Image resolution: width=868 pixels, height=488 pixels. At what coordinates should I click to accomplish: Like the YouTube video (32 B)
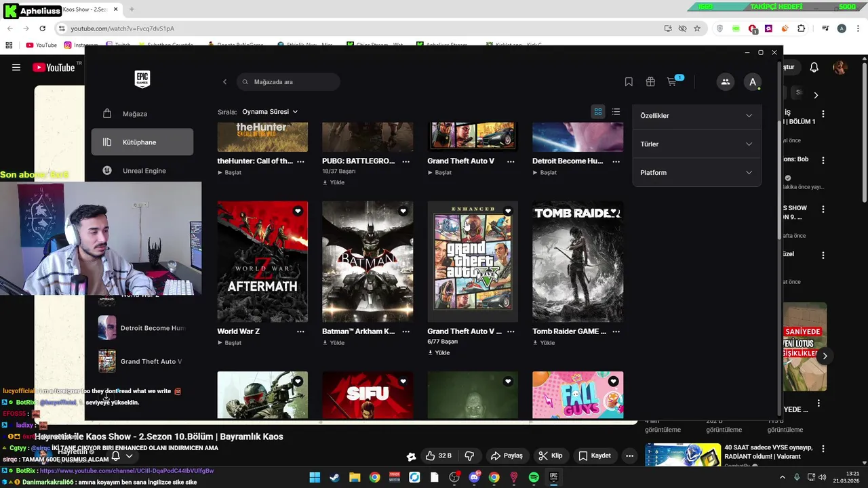[438, 455]
